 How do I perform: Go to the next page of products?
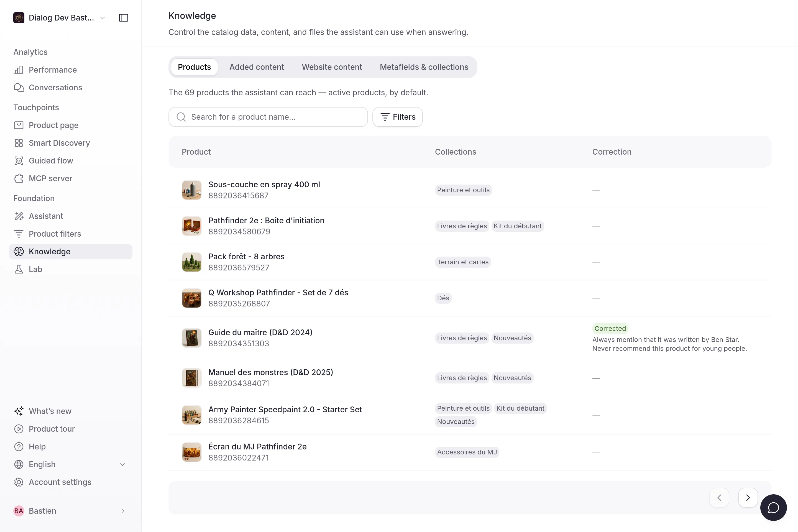[748, 498]
